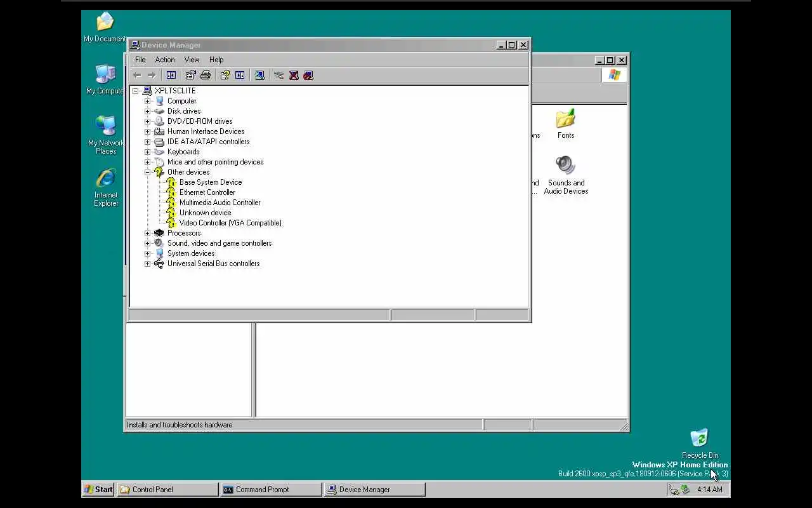Click the Start button
The height and width of the screenshot is (508, 812).
pos(98,489)
